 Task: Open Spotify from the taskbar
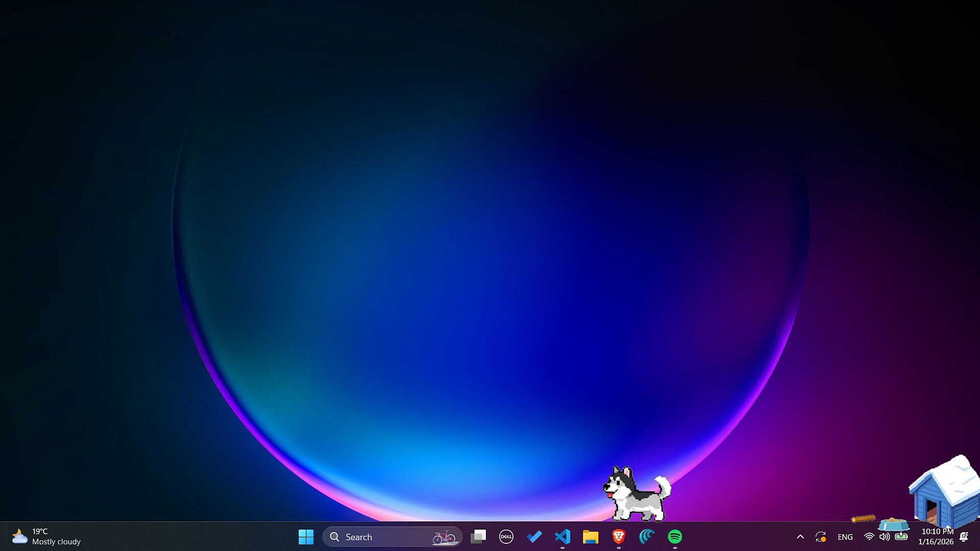tap(675, 537)
